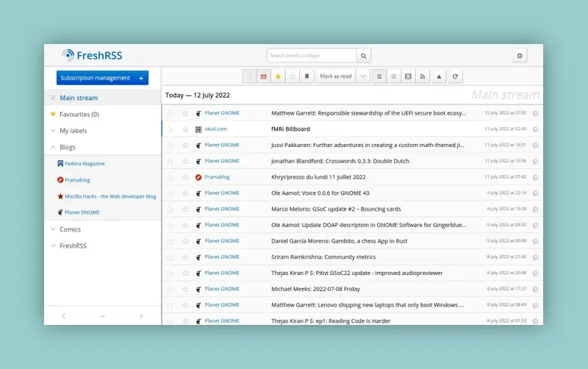This screenshot has height=369, width=588.
Task: Select Main stream in the sidebar
Action: click(x=79, y=98)
